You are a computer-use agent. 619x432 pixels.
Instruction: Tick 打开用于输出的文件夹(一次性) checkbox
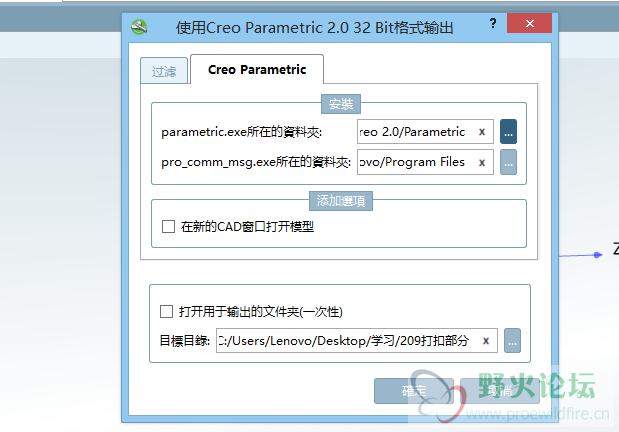(x=166, y=312)
